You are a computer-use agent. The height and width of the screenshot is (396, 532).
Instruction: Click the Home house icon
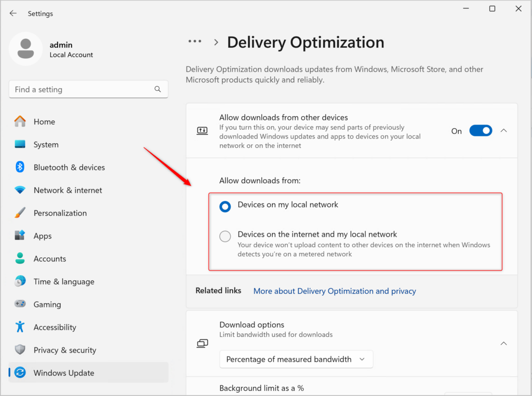click(x=20, y=121)
